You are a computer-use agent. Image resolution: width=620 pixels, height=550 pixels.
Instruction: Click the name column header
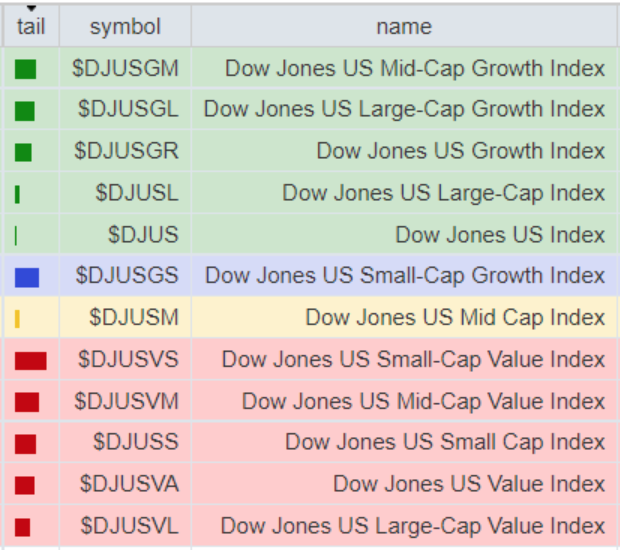click(404, 27)
